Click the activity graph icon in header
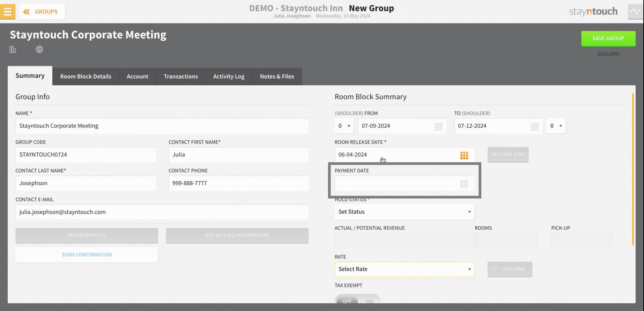Screen dimensions: 644x311 tap(635, 12)
